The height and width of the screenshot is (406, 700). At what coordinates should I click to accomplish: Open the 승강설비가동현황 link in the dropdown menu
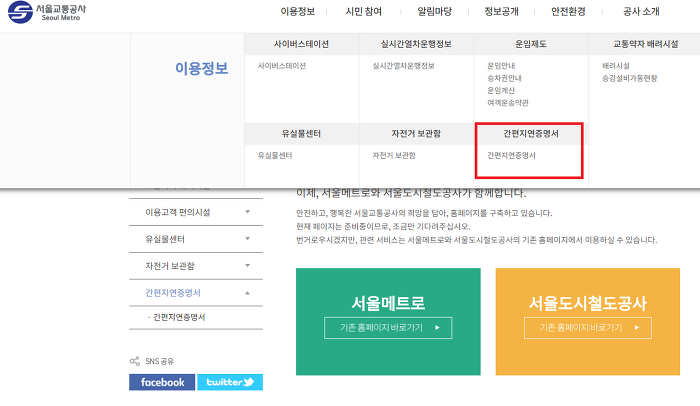point(629,78)
